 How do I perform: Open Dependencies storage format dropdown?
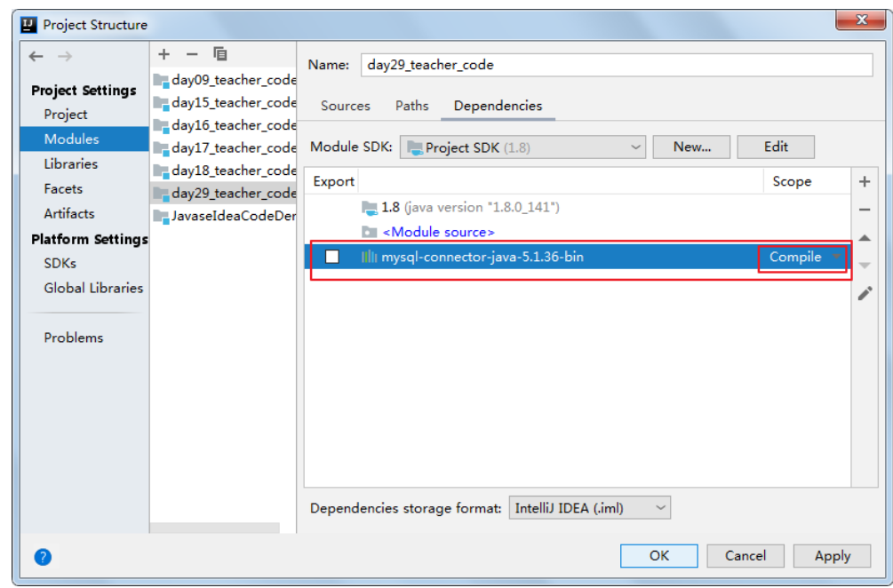[589, 508]
